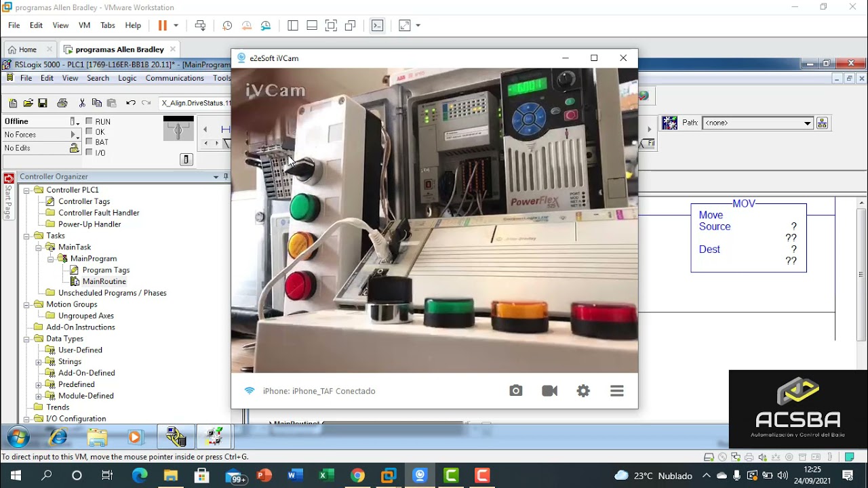
Task: Start video recording in iVCam
Action: (x=549, y=390)
